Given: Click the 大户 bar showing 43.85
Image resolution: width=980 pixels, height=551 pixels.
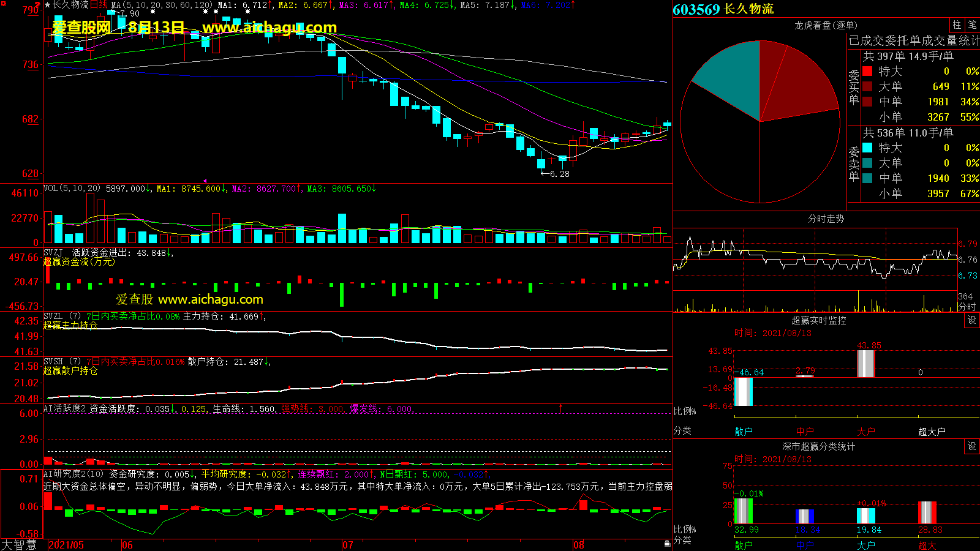Looking at the screenshot, I should tap(865, 363).
